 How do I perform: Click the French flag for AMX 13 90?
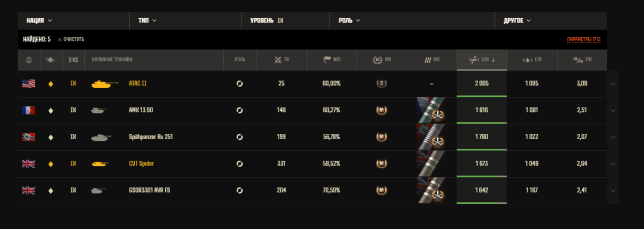click(x=28, y=110)
